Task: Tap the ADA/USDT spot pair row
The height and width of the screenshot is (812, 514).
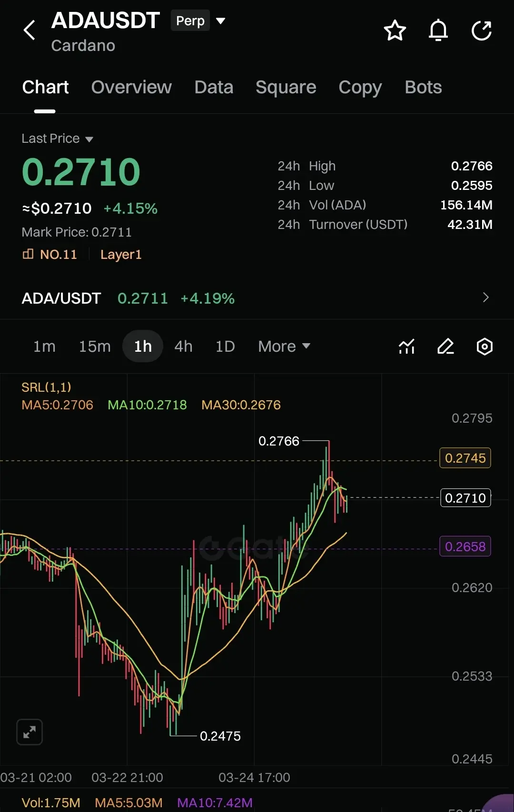Action: (257, 298)
